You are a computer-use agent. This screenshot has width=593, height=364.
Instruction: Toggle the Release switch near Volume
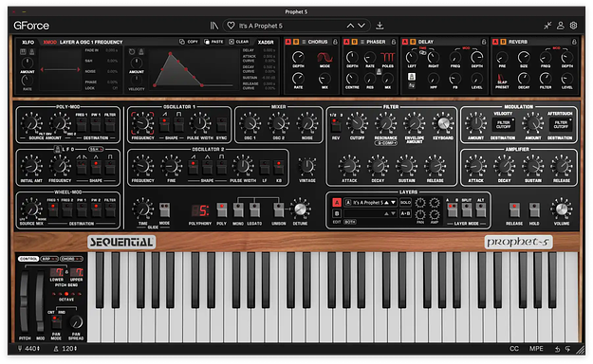pos(514,209)
